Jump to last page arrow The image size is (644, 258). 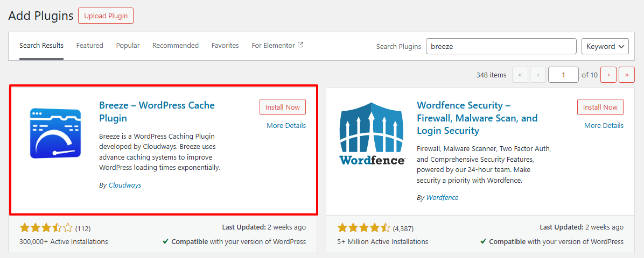[x=626, y=75]
